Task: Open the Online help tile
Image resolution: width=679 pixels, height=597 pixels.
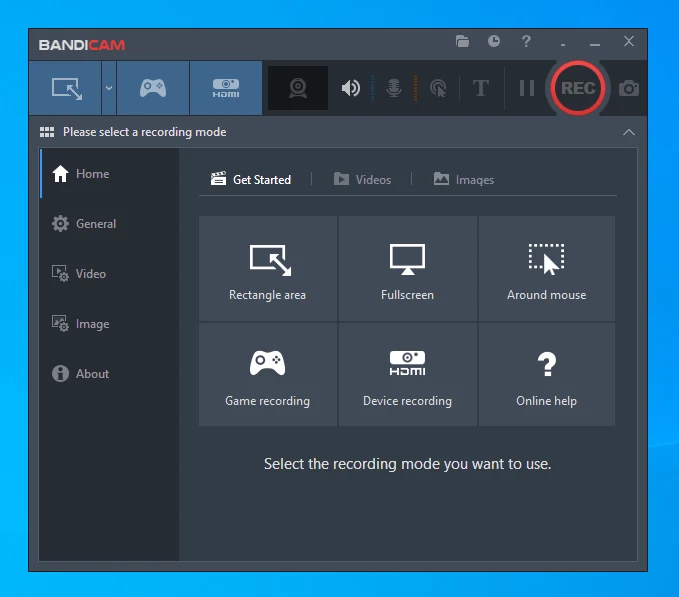Action: [x=546, y=374]
